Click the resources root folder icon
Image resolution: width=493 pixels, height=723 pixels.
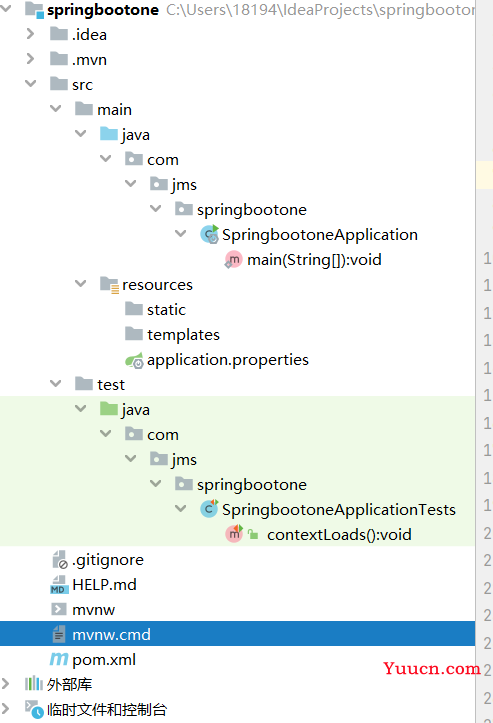pyautogui.click(x=110, y=284)
